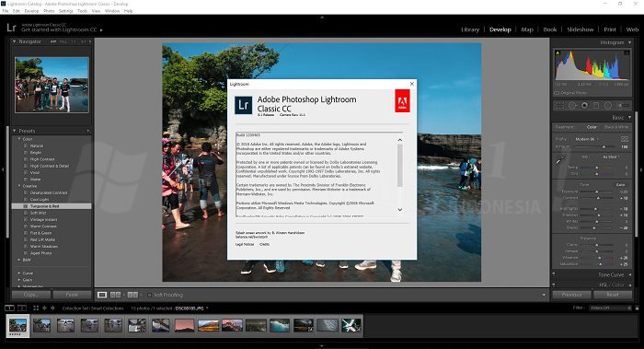Expand the Tone Curve panel
The image size is (644, 349).
[629, 274]
